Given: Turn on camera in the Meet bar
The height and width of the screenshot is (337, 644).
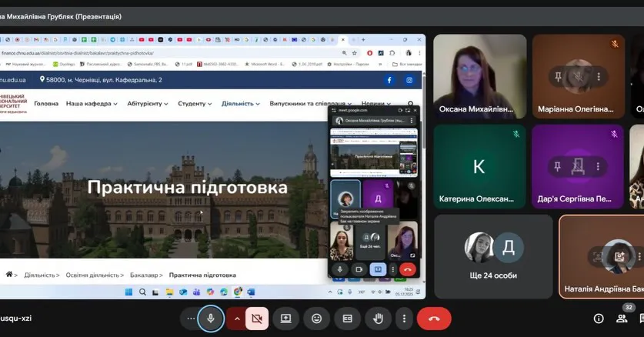Looking at the screenshot, I should tap(257, 319).
